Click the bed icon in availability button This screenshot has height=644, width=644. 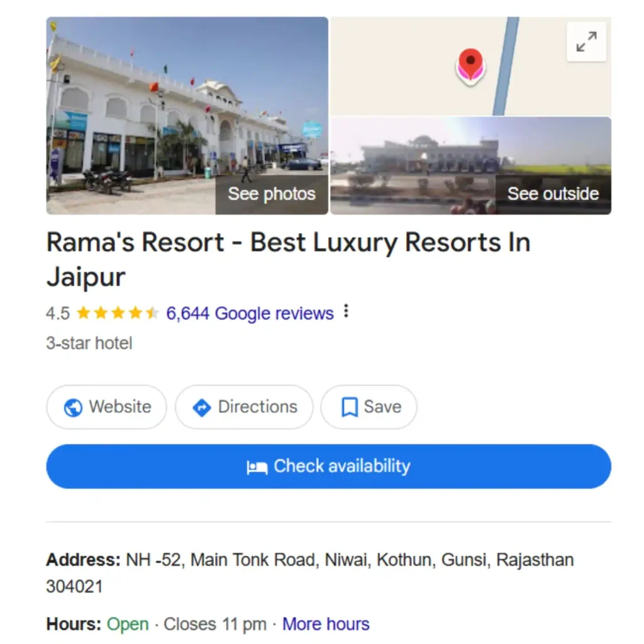(x=257, y=467)
